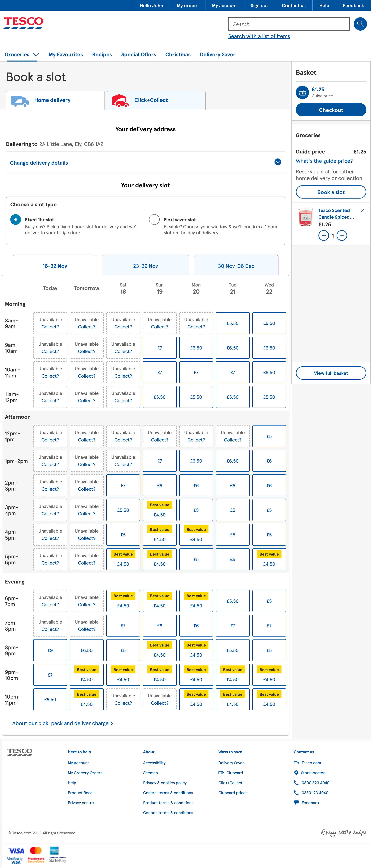Viewport: 371px width, 868px height.
Task: Select the Fixed 1hr slot radio button
Action: tap(15, 219)
